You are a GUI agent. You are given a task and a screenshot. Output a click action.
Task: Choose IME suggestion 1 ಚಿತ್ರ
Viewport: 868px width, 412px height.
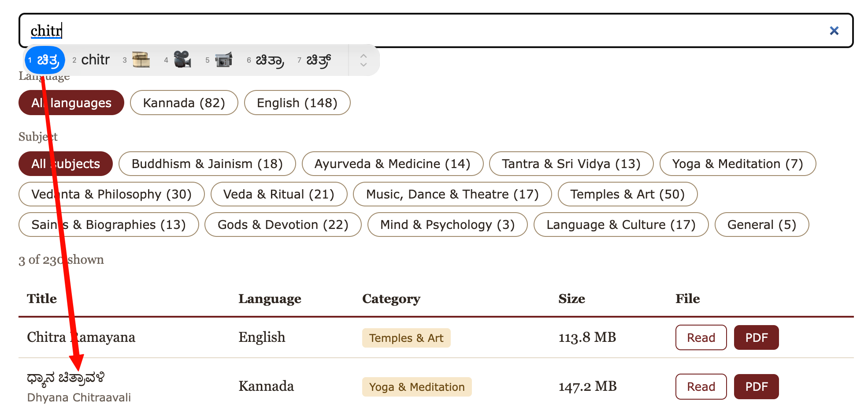tap(45, 60)
